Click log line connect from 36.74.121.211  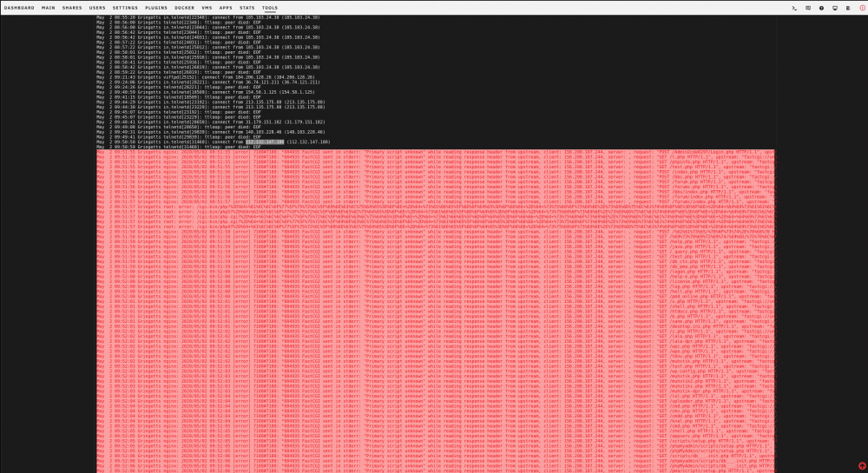tap(208, 82)
